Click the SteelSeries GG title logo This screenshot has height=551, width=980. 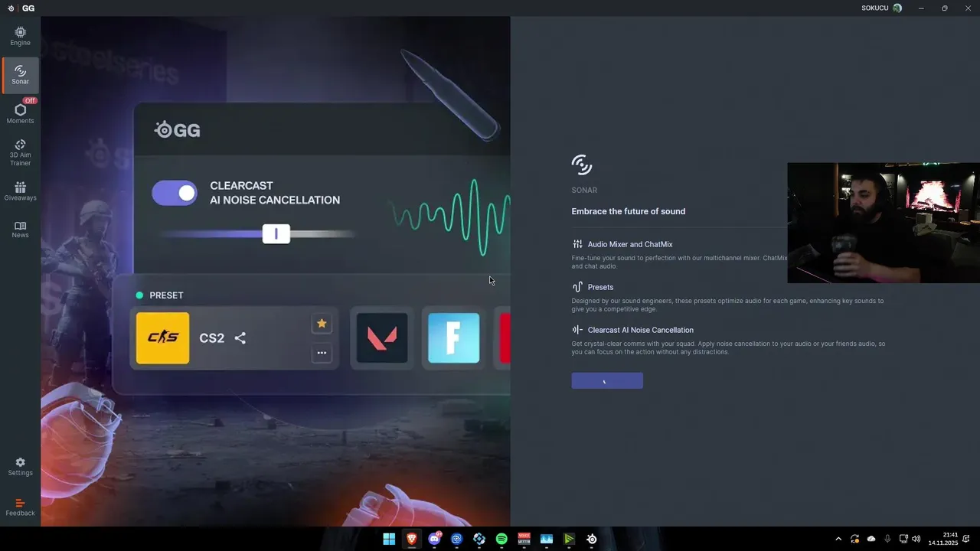click(21, 8)
